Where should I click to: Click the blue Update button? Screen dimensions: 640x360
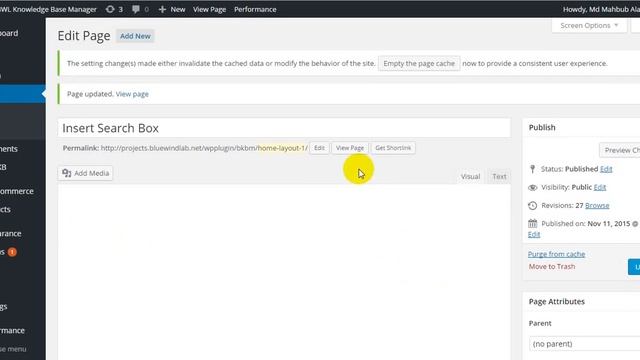tap(634, 267)
